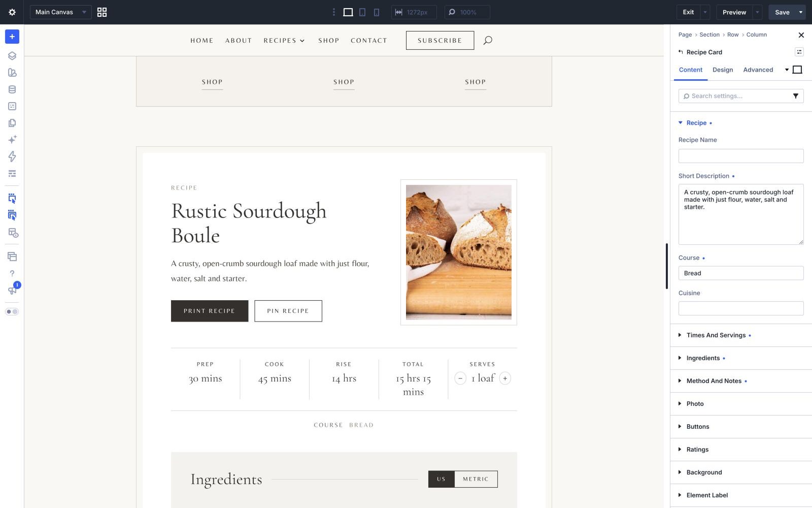
Task: Open the Layers view icon in sidebar
Action: 12,56
